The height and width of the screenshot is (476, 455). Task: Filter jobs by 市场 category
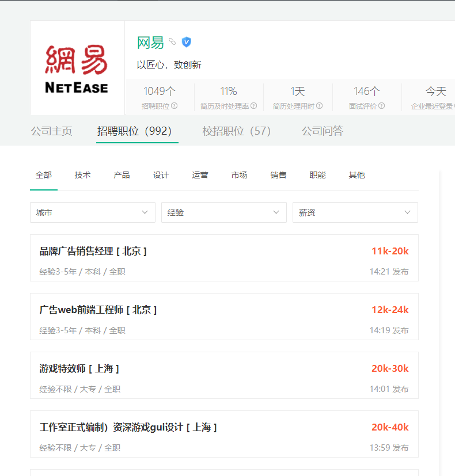239,175
